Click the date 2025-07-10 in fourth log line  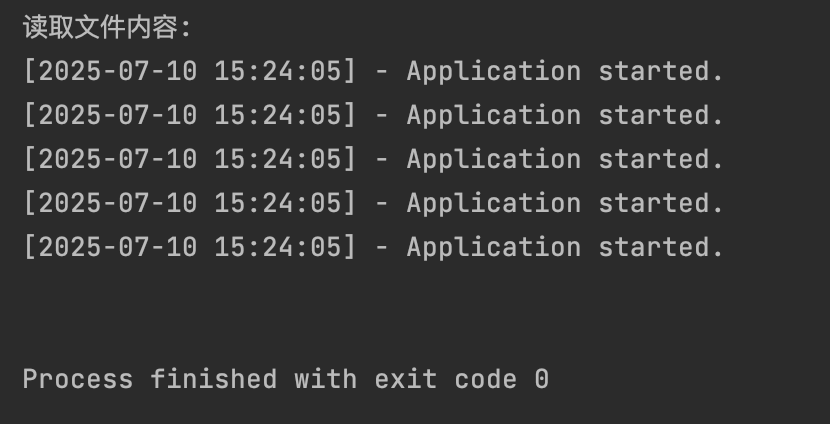coord(118,203)
